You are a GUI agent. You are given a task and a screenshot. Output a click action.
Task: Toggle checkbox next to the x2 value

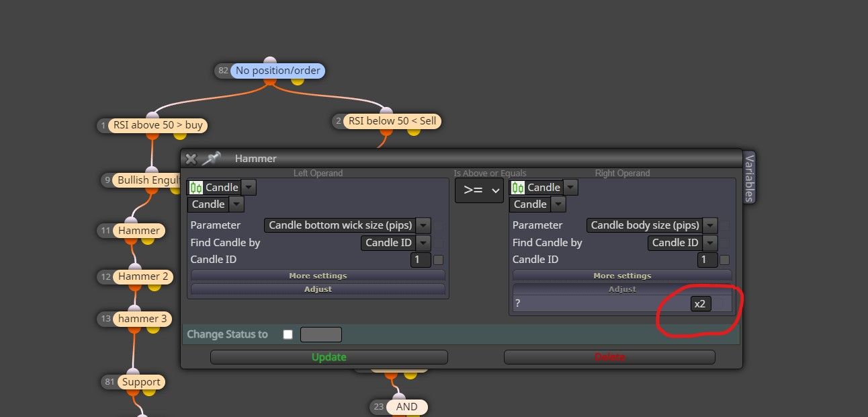718,304
